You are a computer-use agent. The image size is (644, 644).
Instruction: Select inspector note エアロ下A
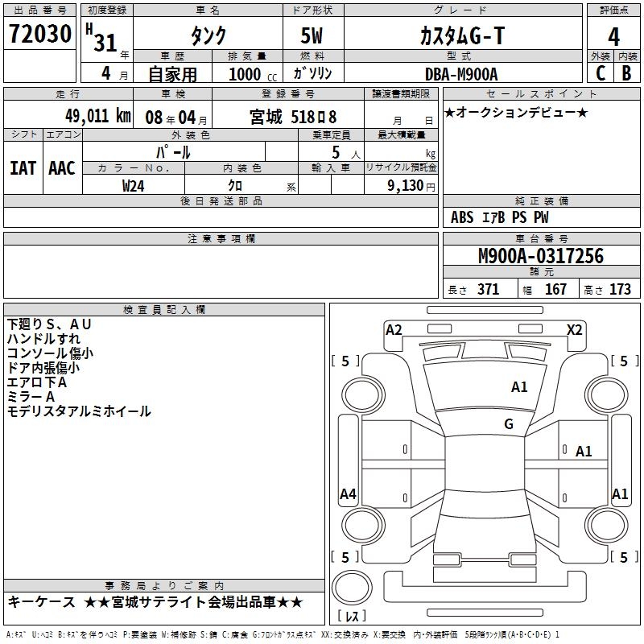(36, 382)
